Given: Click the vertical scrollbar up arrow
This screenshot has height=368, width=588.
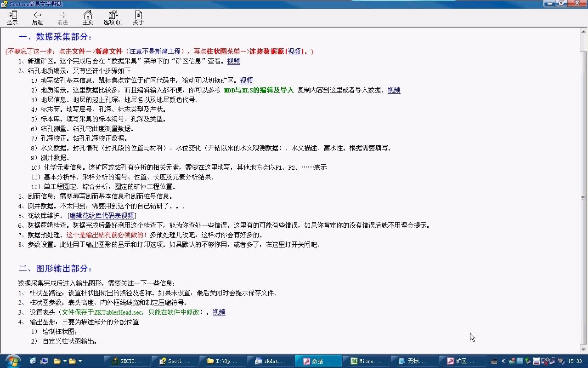Looking at the screenshot, I should pos(583,32).
